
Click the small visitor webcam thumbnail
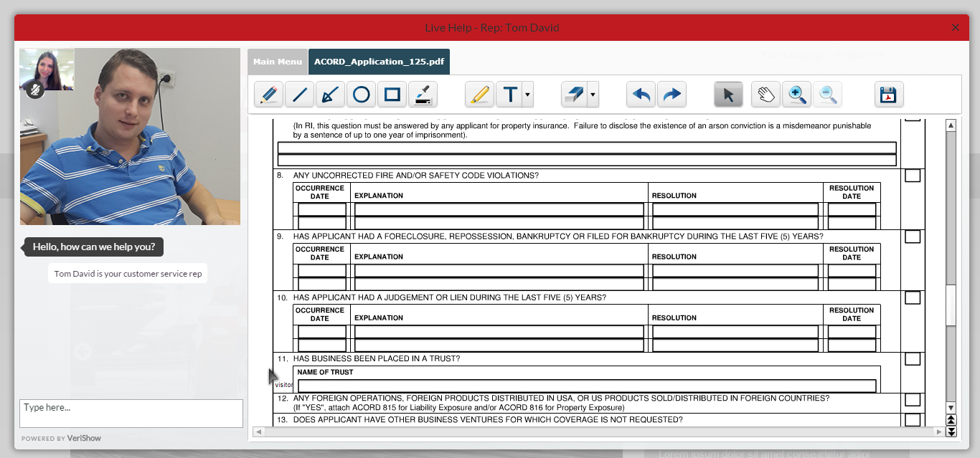pos(47,69)
